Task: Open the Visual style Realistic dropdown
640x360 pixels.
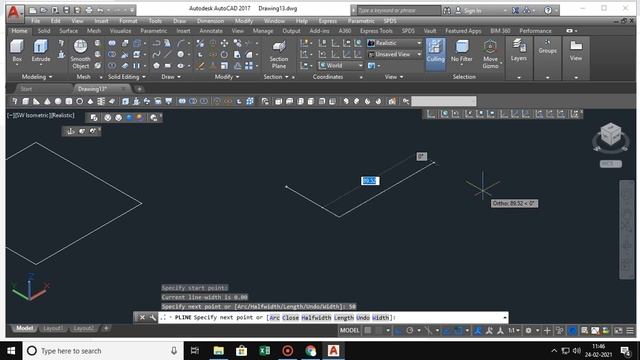Action: pos(395,43)
